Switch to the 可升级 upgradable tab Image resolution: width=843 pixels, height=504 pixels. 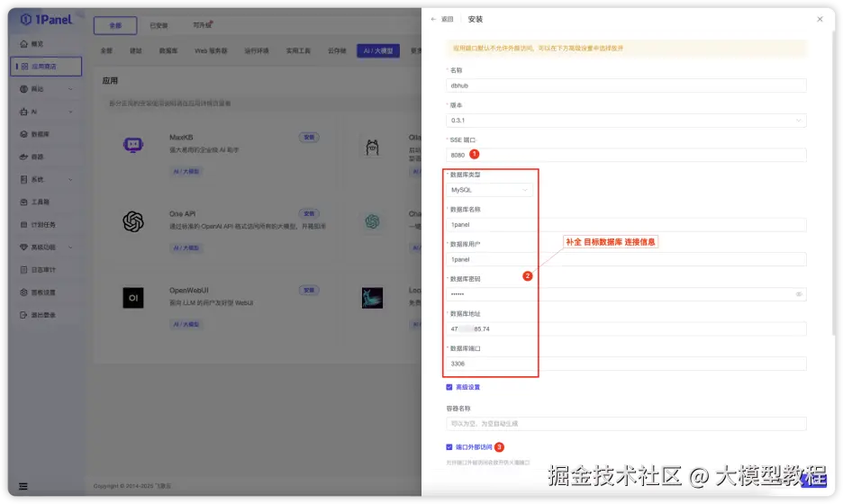click(203, 24)
